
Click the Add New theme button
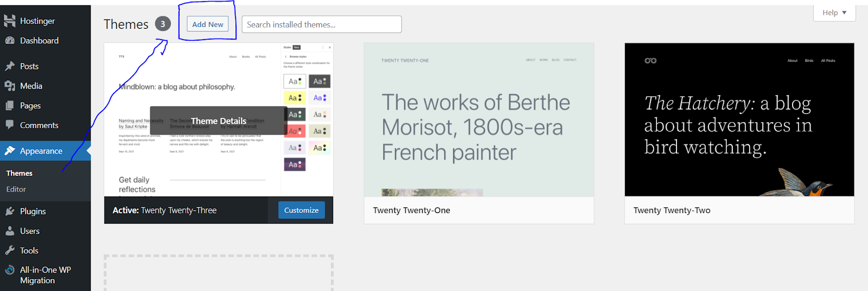point(207,24)
